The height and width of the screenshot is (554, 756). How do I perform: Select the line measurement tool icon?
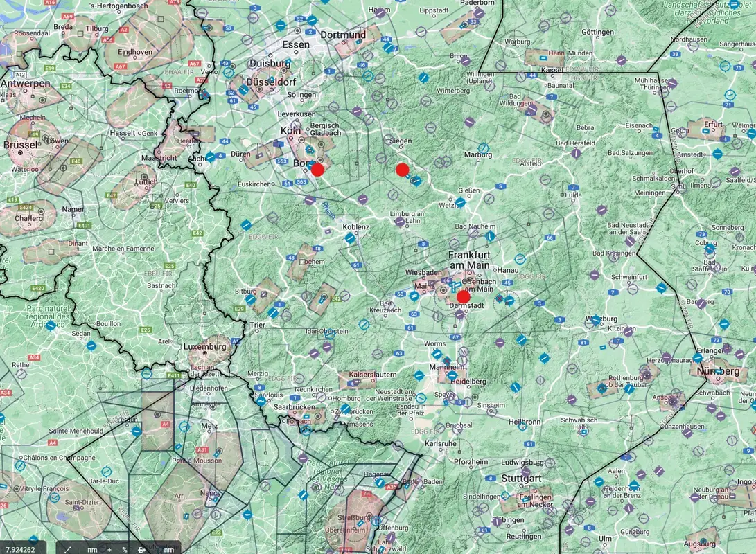67,549
